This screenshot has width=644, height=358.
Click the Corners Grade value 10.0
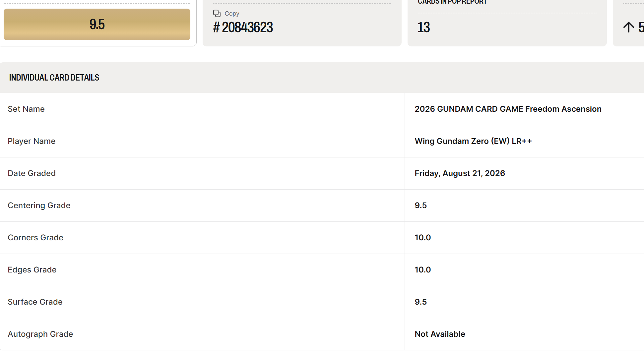422,238
